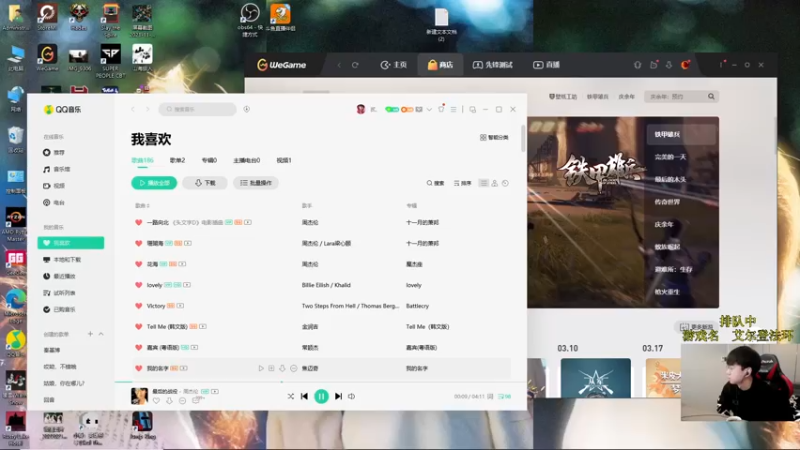Click the listen-recognize icon beside search
Image resolution: width=800 pixels, height=450 pixels.
coord(246,109)
